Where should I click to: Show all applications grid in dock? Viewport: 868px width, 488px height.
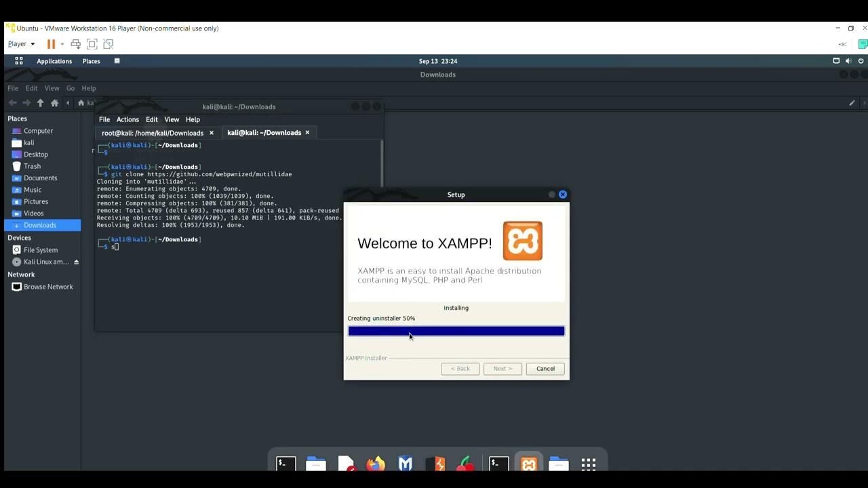tap(589, 464)
